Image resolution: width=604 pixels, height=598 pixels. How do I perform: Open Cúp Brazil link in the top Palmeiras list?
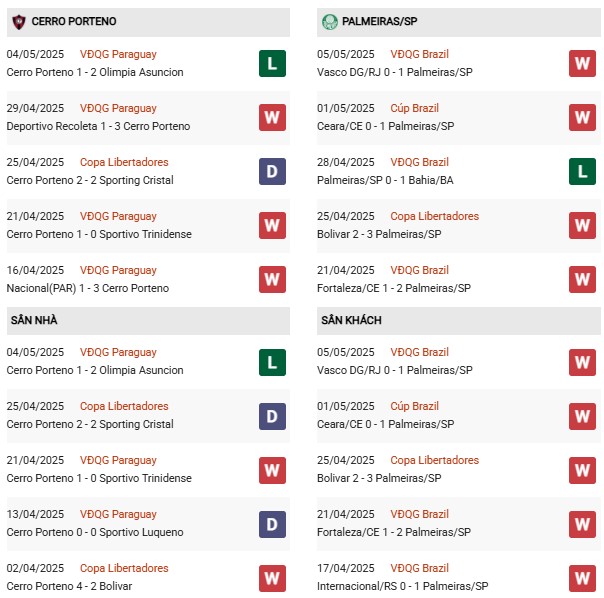pyautogui.click(x=414, y=108)
